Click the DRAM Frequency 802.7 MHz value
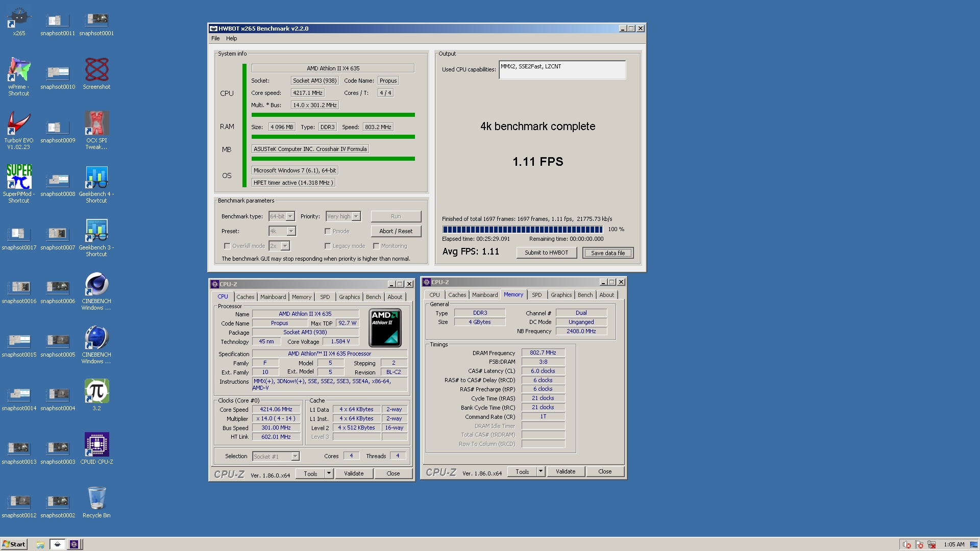The width and height of the screenshot is (980, 551). coord(543,353)
